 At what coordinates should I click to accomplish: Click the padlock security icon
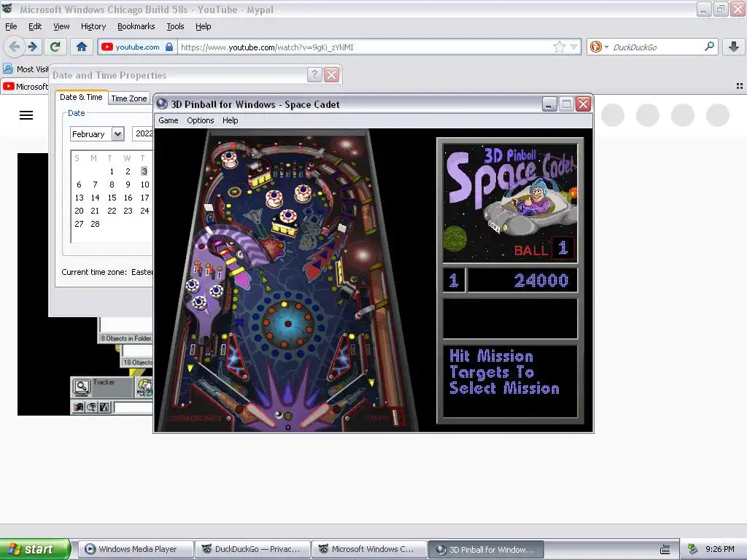point(169,47)
